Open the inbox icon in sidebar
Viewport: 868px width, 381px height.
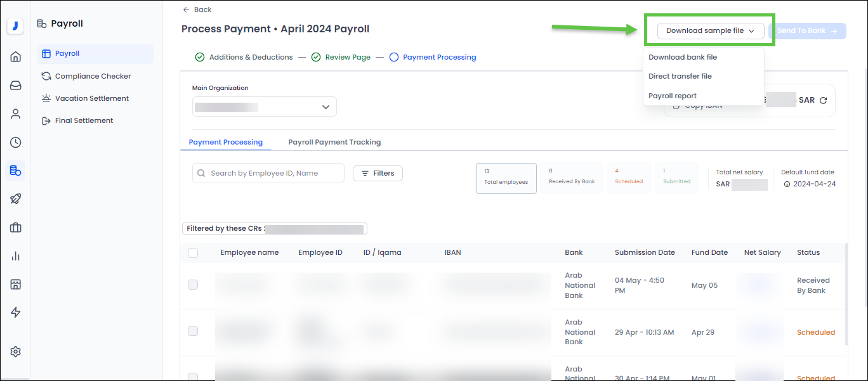point(16,86)
